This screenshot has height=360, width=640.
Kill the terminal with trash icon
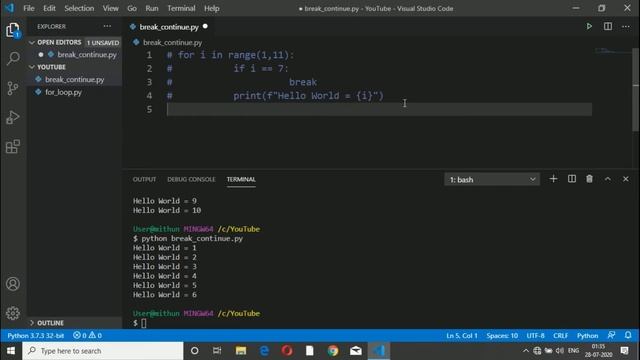pyautogui.click(x=589, y=179)
